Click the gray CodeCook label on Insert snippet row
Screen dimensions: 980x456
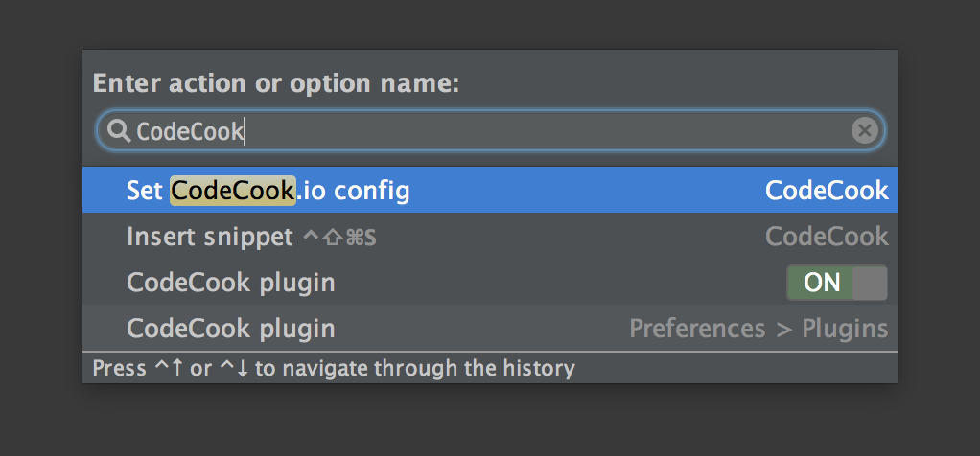(827, 237)
